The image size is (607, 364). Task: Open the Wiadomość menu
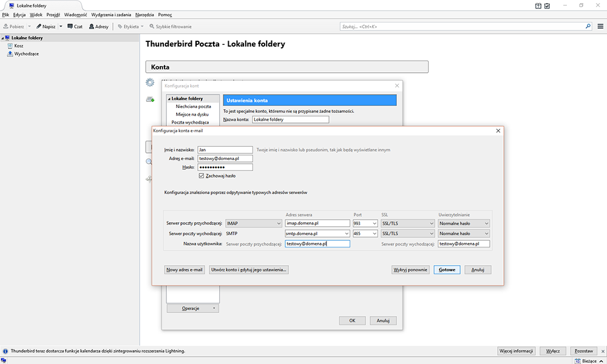coord(75,15)
